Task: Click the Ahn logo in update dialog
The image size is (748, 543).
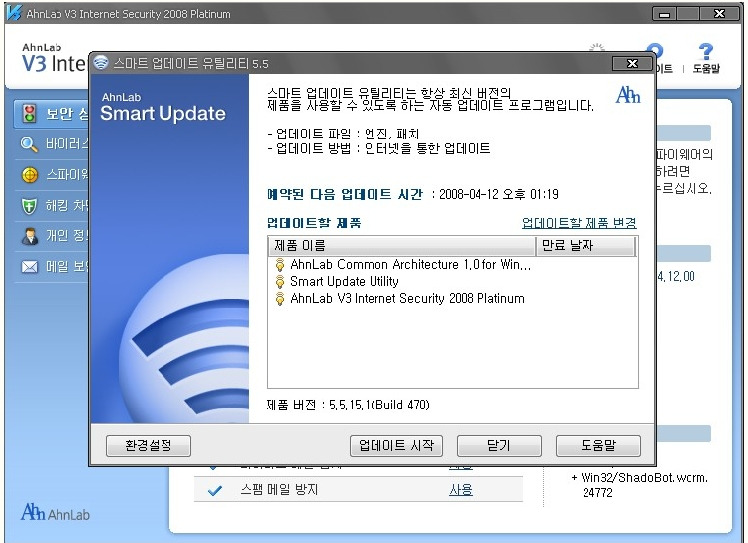Action: pyautogui.click(x=628, y=94)
